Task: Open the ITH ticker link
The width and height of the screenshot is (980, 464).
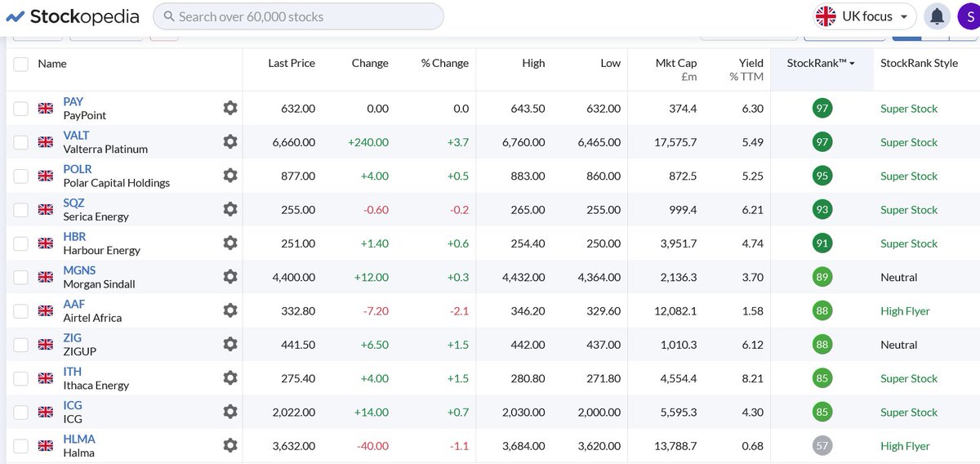Action: pos(72,372)
